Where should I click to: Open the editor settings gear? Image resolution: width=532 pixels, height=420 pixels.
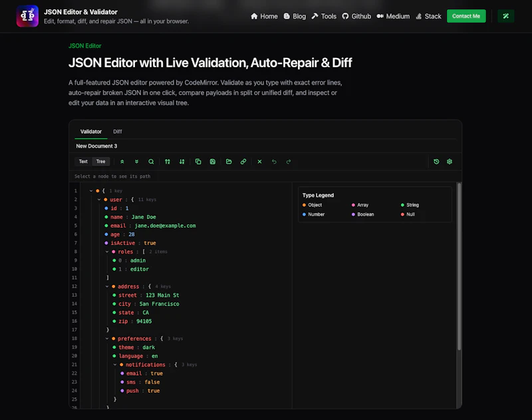(x=450, y=162)
